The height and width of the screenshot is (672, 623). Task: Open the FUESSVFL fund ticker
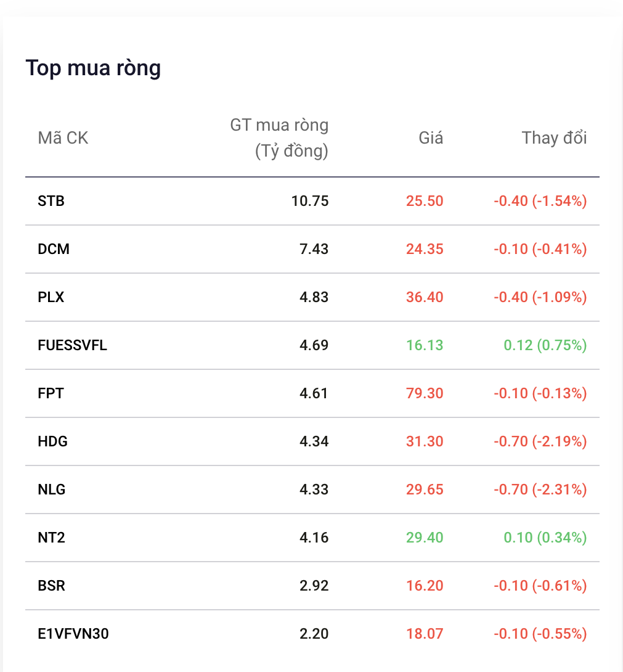(x=73, y=345)
